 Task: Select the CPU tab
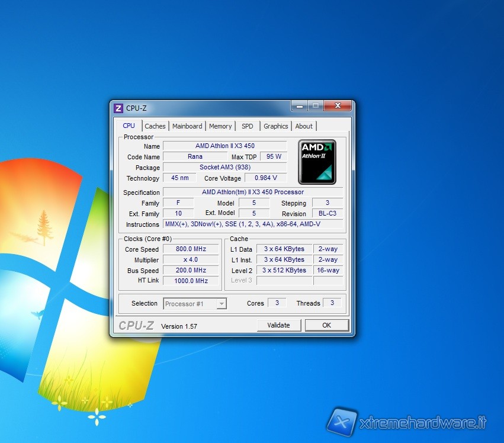tap(129, 126)
